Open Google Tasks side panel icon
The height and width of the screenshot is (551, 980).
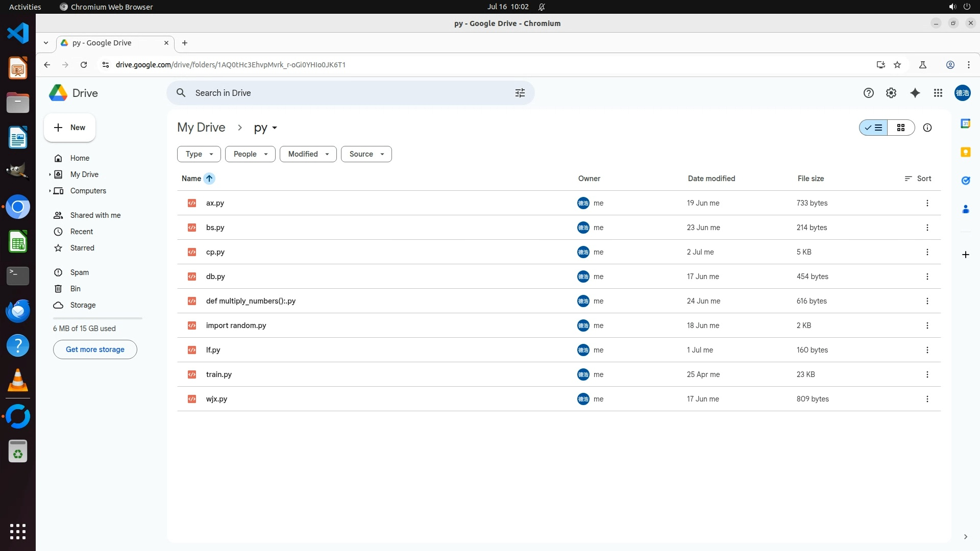point(965,181)
